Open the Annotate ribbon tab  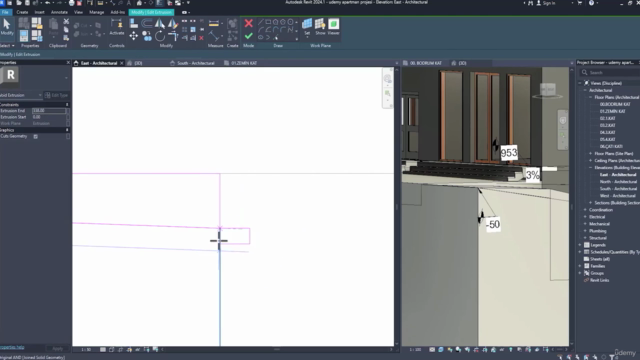[59, 12]
